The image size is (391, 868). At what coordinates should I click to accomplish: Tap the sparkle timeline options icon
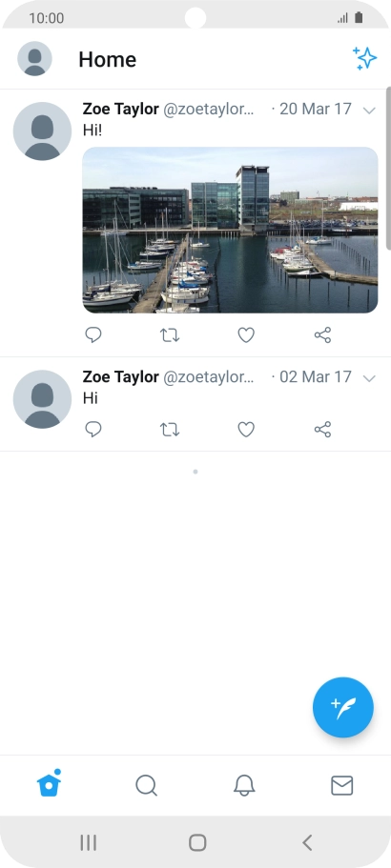[364, 58]
